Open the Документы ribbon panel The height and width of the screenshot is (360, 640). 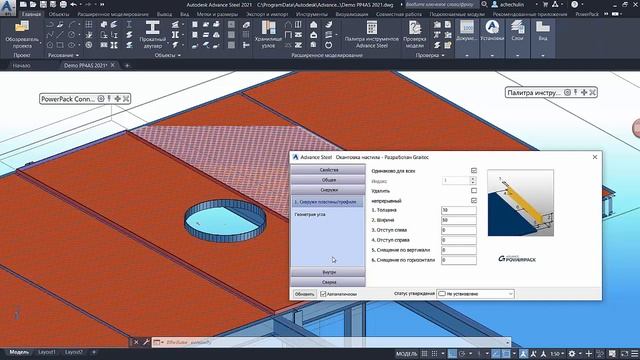pos(467,31)
